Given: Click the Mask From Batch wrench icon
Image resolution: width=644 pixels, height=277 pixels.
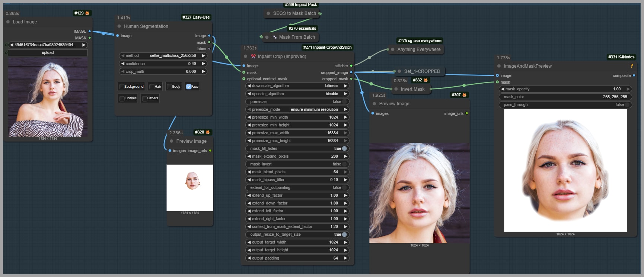Looking at the screenshot, I should (x=275, y=37).
